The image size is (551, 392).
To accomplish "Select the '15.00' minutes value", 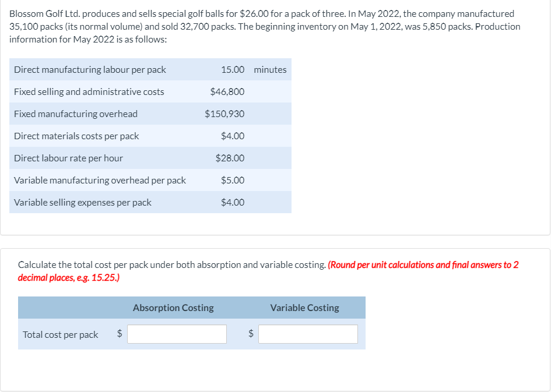I will click(233, 69).
